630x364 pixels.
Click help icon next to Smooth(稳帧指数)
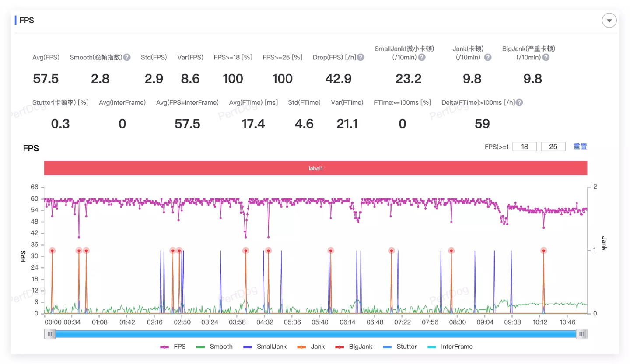point(127,57)
